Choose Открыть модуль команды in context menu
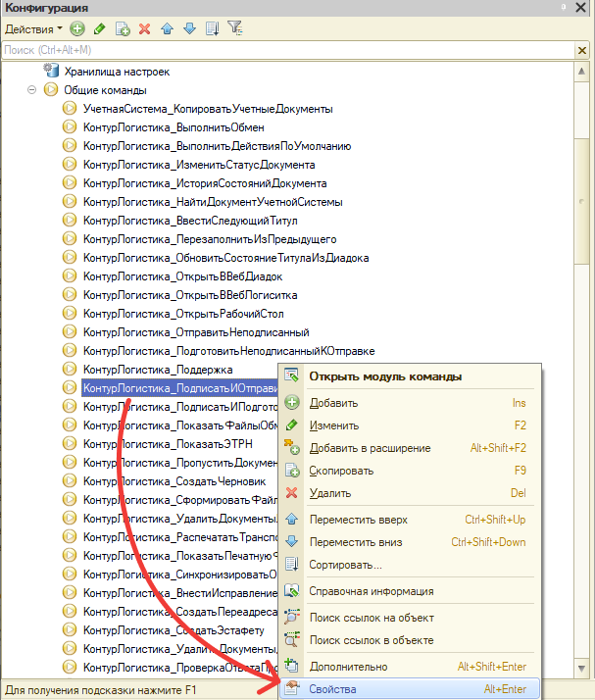The width and height of the screenshot is (595, 700). tap(410, 376)
